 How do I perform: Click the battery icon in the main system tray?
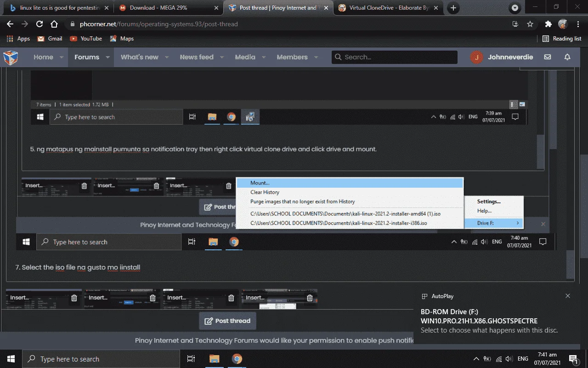tap(487, 359)
